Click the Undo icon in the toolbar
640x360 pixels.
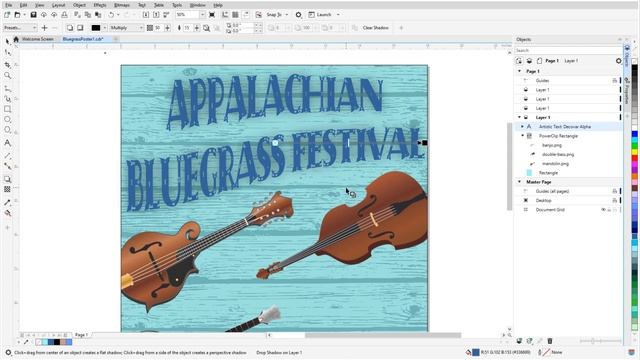(x=111, y=15)
